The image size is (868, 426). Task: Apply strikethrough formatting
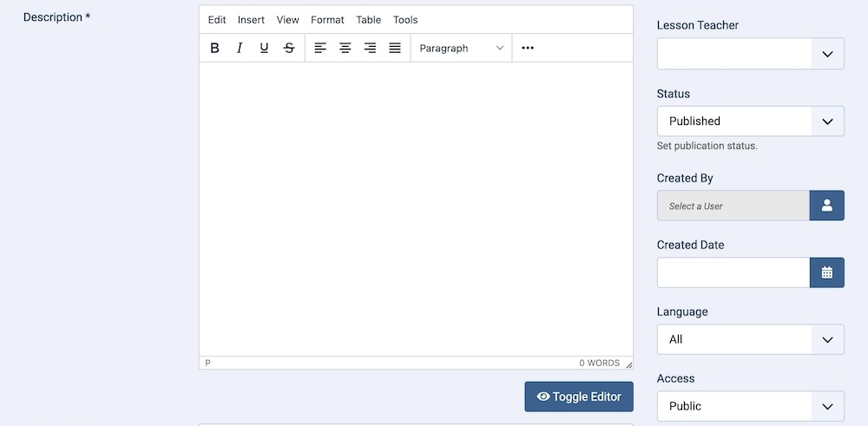[x=289, y=49]
